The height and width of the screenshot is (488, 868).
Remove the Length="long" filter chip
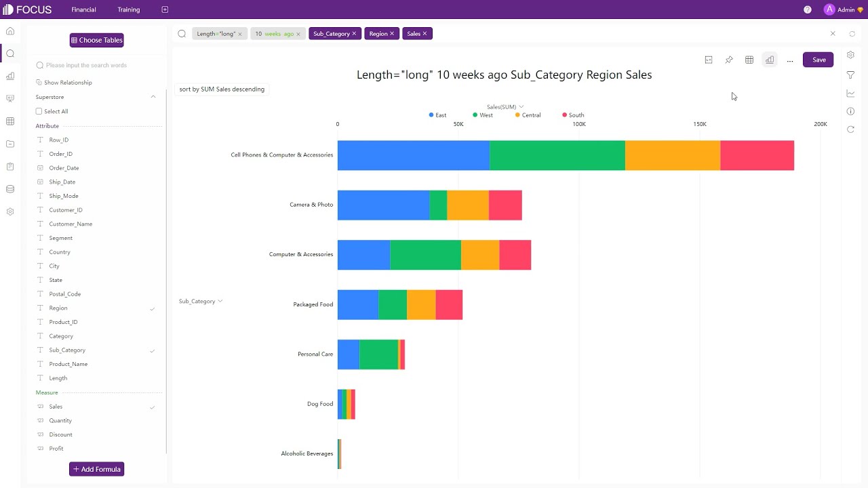click(240, 34)
